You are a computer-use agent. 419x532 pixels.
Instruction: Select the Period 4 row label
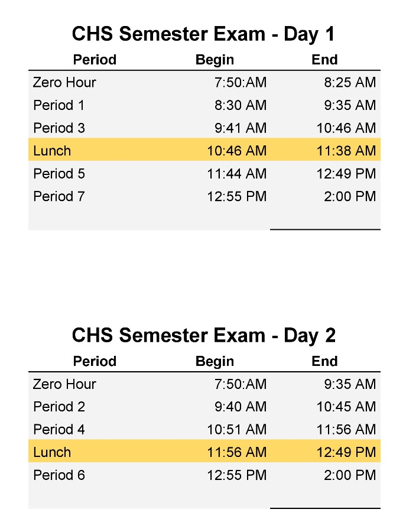pyautogui.click(x=59, y=429)
